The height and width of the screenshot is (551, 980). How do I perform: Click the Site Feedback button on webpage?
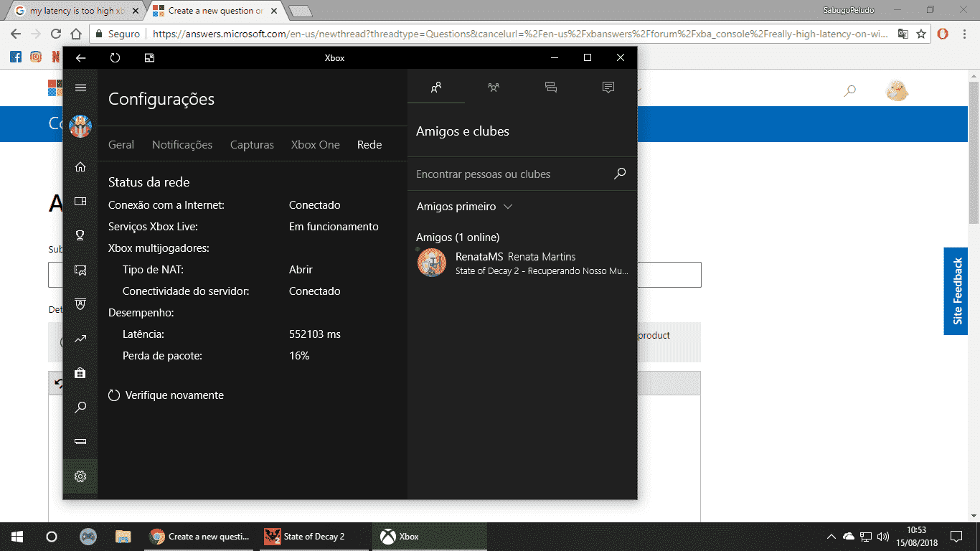click(956, 291)
